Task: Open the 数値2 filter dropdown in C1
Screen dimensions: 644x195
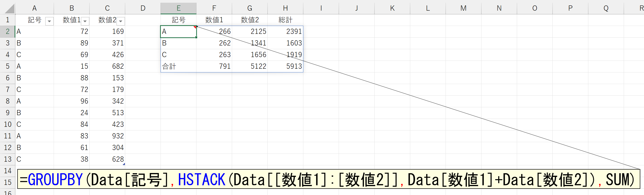Action: click(x=121, y=21)
